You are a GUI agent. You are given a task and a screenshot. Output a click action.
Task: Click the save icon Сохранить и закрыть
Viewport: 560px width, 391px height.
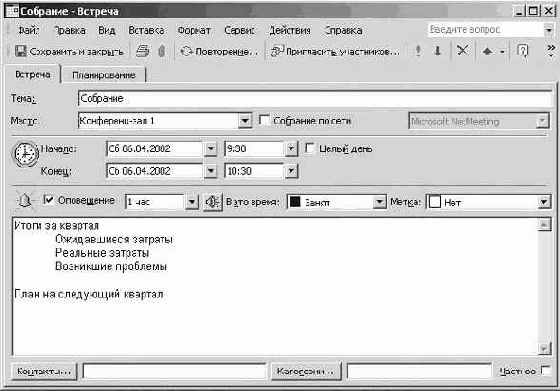[x=21, y=51]
